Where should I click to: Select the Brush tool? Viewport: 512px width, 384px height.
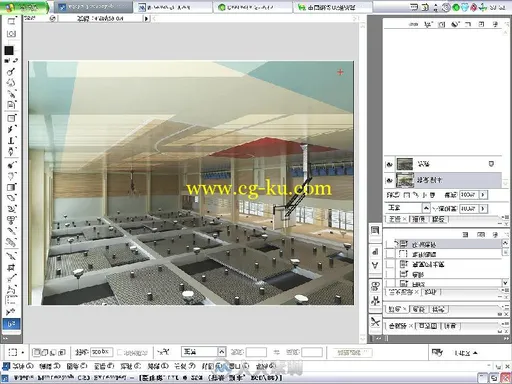(11, 231)
